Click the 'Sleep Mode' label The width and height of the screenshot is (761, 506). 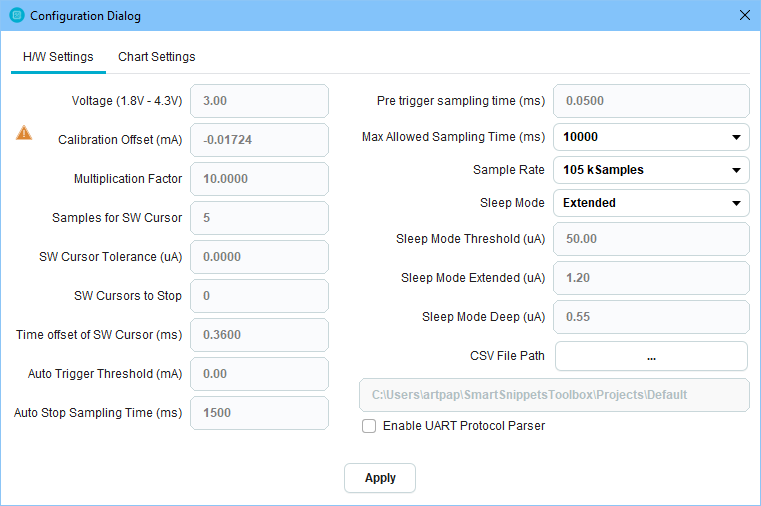(x=512, y=203)
